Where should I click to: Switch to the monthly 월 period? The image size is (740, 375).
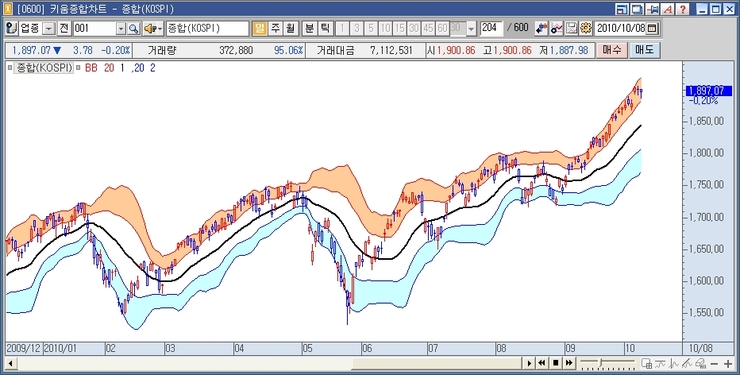point(289,28)
